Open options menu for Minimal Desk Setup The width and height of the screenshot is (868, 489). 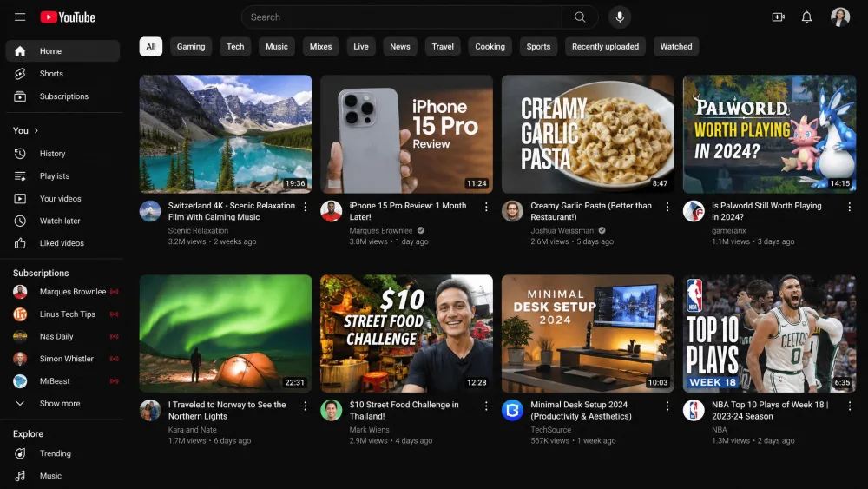(667, 406)
